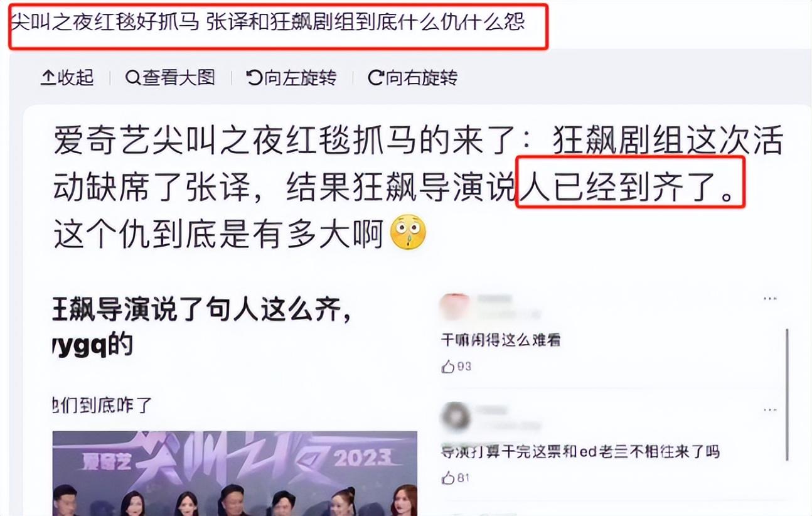Click the 收起 collapse arrow icon
This screenshot has height=516, width=812.
point(48,78)
